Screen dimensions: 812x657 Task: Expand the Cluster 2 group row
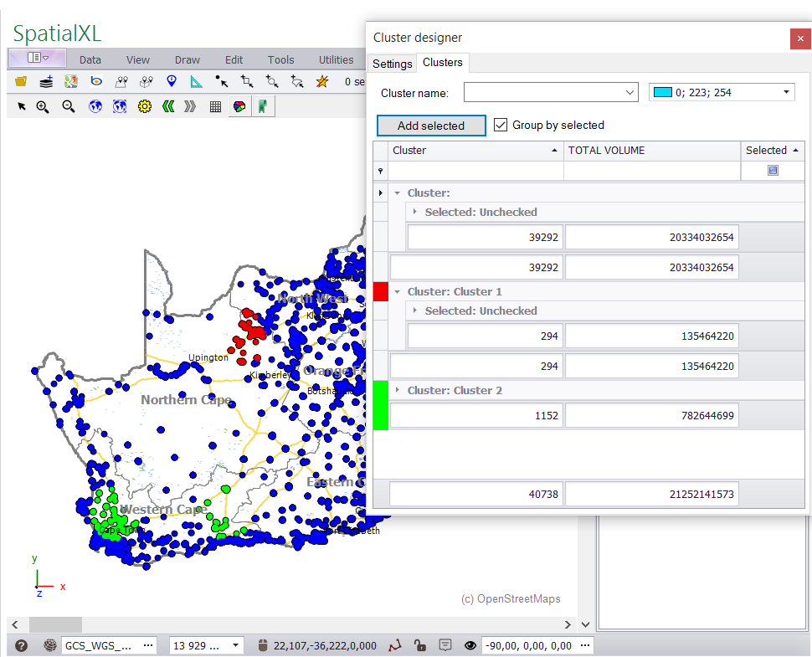(397, 390)
